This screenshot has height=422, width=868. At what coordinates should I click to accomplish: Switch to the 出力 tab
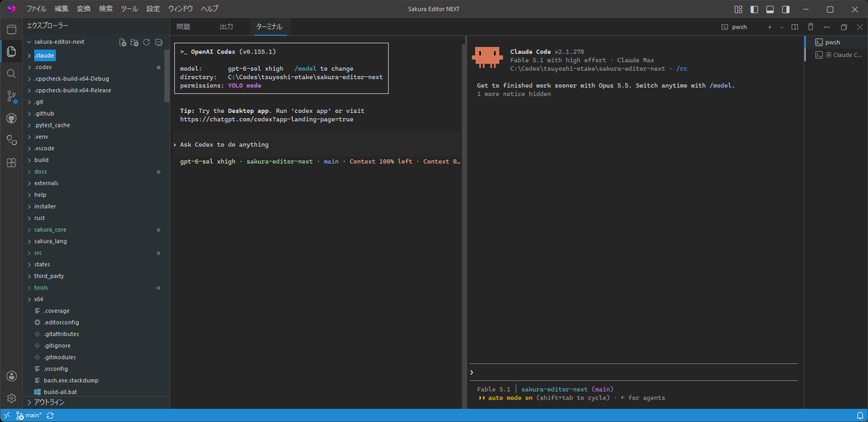226,27
